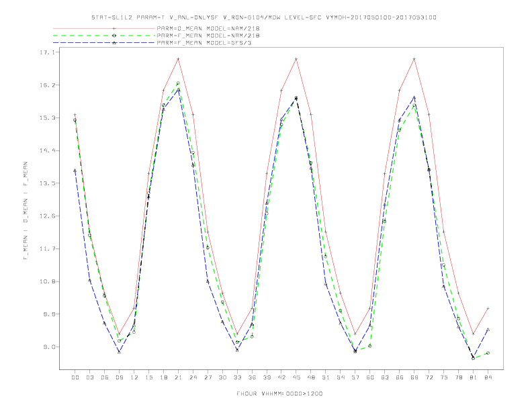Click x-axis tick label 21
This screenshot has height=411, width=532.
(178, 377)
